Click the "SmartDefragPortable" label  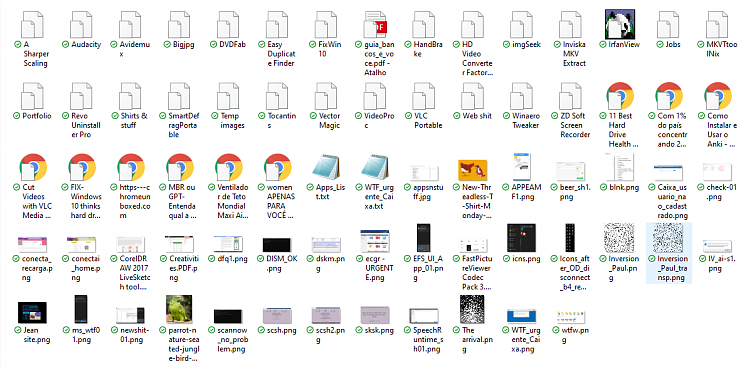(x=183, y=125)
